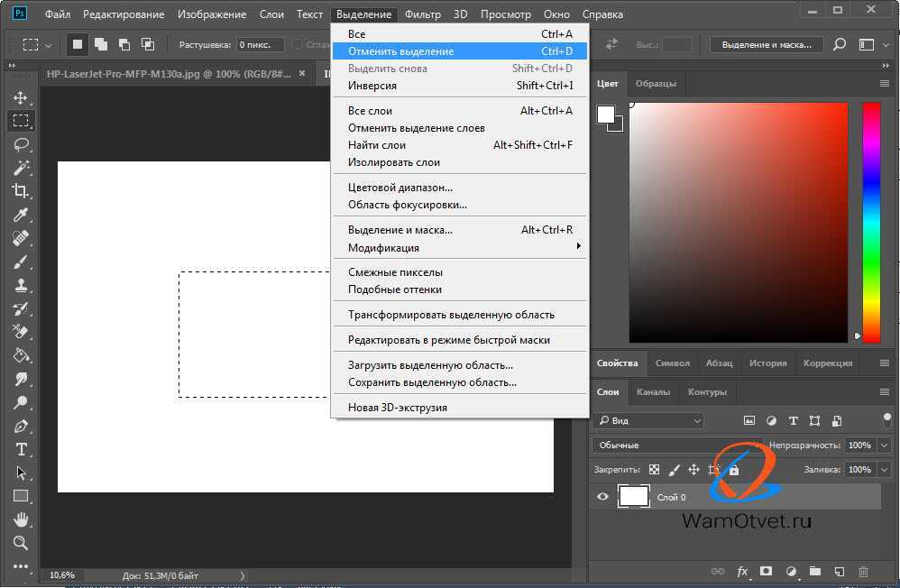Select the Rectangular Marquee tool in toolbox
The height and width of the screenshot is (588, 900).
pos(21,121)
